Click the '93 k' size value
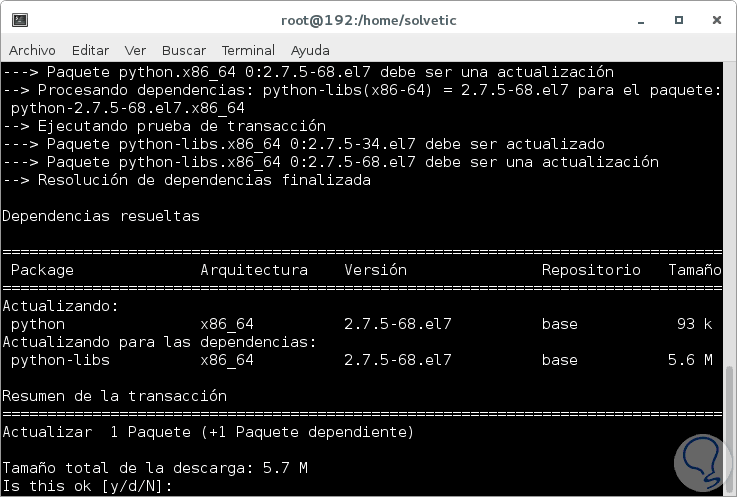737x497 pixels. 694,324
